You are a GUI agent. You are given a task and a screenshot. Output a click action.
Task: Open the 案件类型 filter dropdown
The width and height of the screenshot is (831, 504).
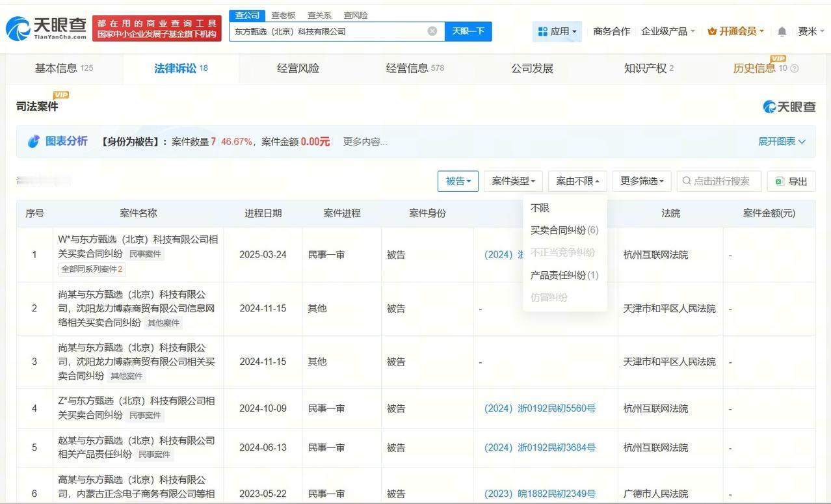click(513, 181)
